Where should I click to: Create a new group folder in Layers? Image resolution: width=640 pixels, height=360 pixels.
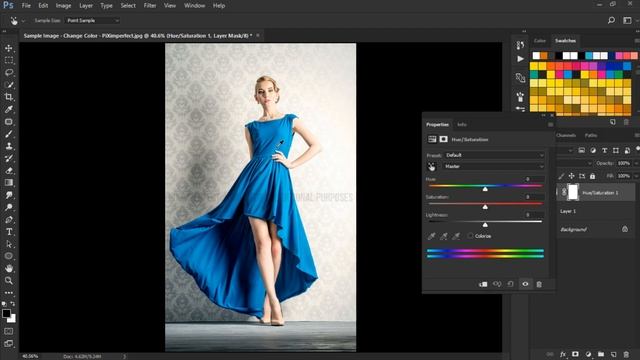coord(601,354)
